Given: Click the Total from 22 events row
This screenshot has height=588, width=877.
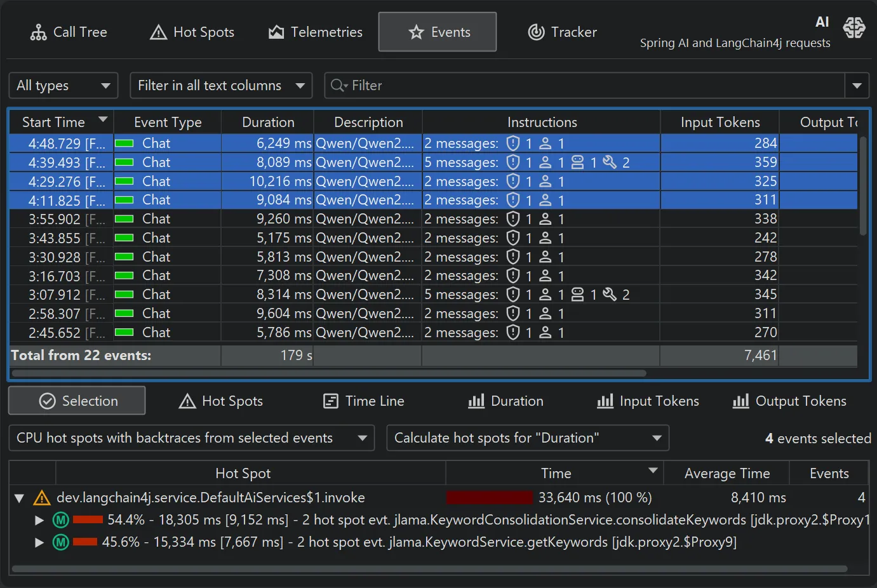Looking at the screenshot, I should [x=433, y=355].
